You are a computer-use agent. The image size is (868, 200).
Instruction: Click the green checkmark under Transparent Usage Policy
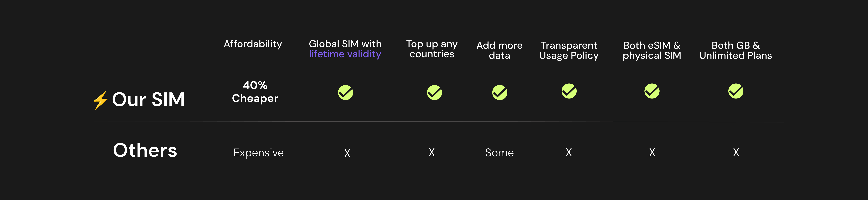(569, 91)
